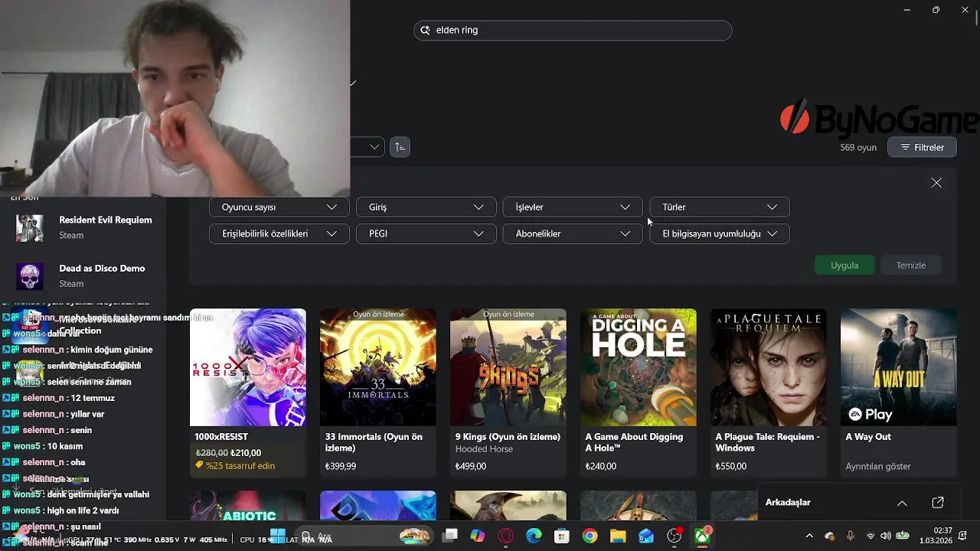
Task: Click the microphone tray icon
Action: [x=850, y=536]
